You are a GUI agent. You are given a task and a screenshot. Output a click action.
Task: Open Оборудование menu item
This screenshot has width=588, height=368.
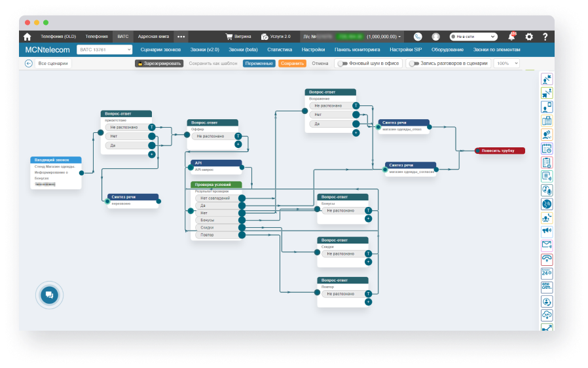pyautogui.click(x=447, y=50)
